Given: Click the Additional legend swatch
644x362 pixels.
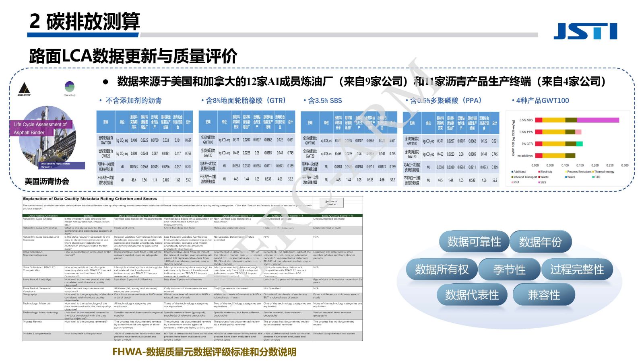Looking at the screenshot, I should 512,172.
